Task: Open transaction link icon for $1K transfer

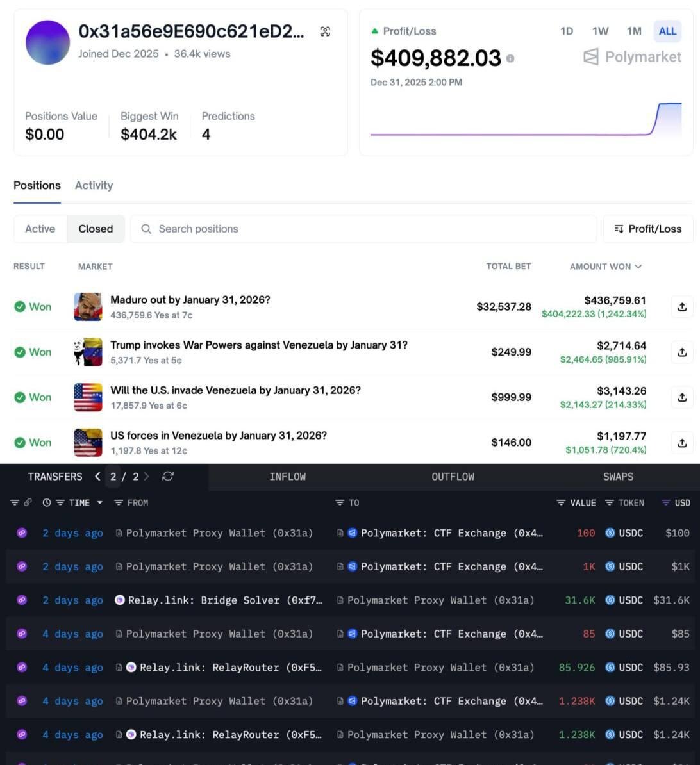Action: pos(22,566)
